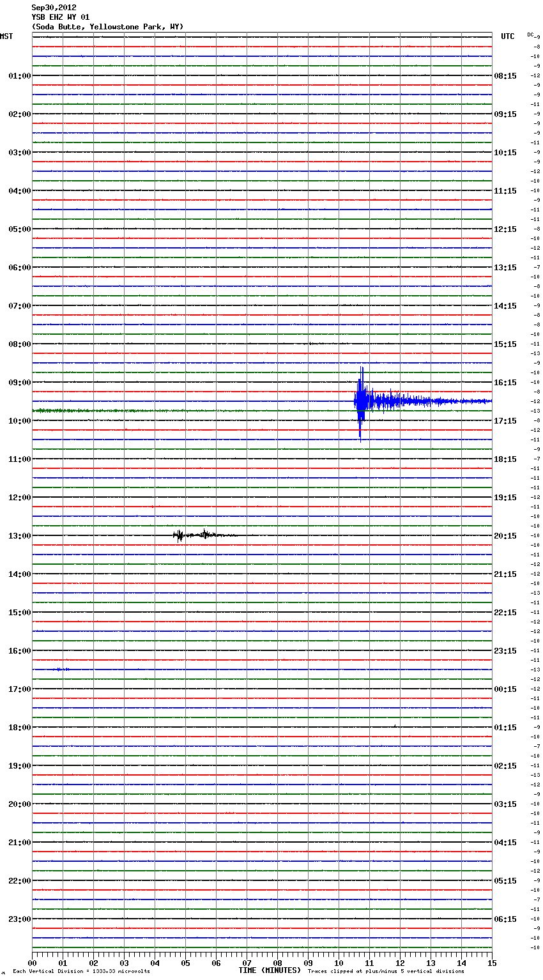Click the UTC timezone header
The width and height of the screenshot is (543, 980).
tap(508, 36)
